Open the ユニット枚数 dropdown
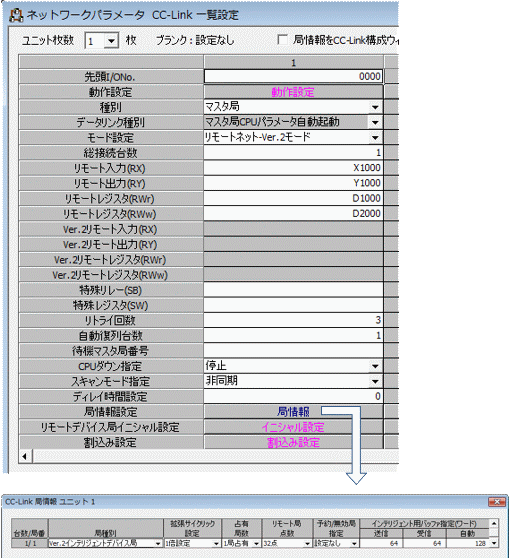This screenshot has height=558, width=511. point(111,41)
